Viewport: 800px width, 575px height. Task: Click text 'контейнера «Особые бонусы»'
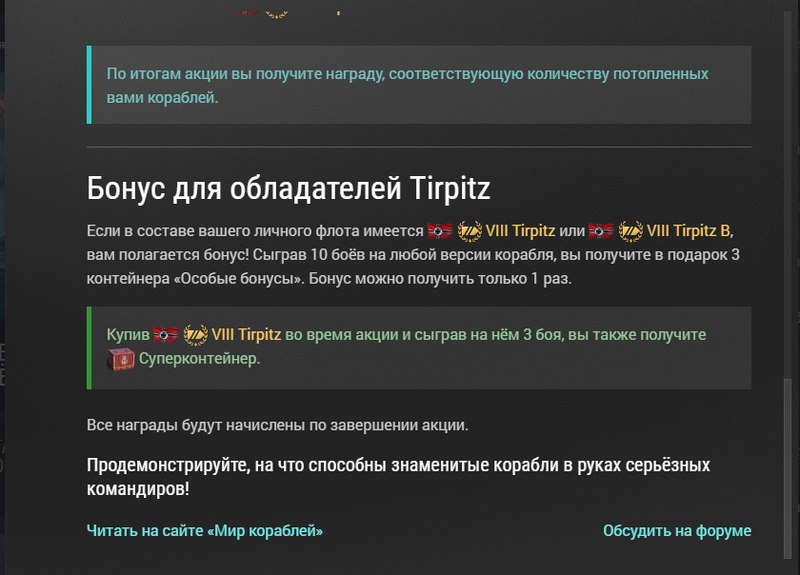click(195, 279)
